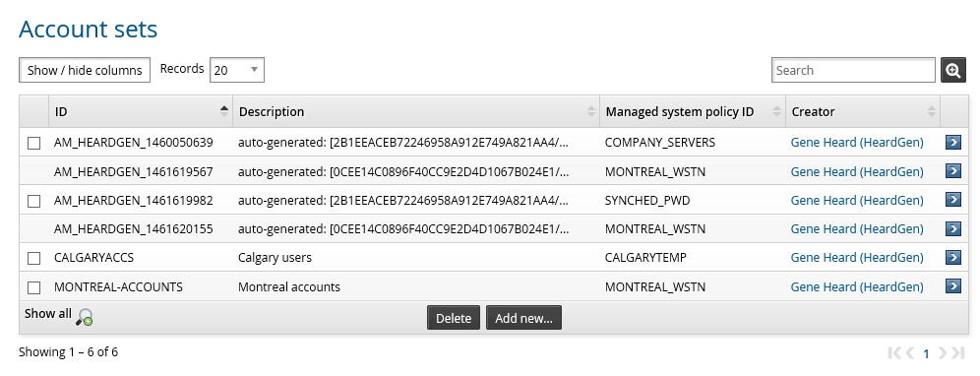Open the Records per page dropdown
This screenshot has width=980, height=376.
coord(237,70)
